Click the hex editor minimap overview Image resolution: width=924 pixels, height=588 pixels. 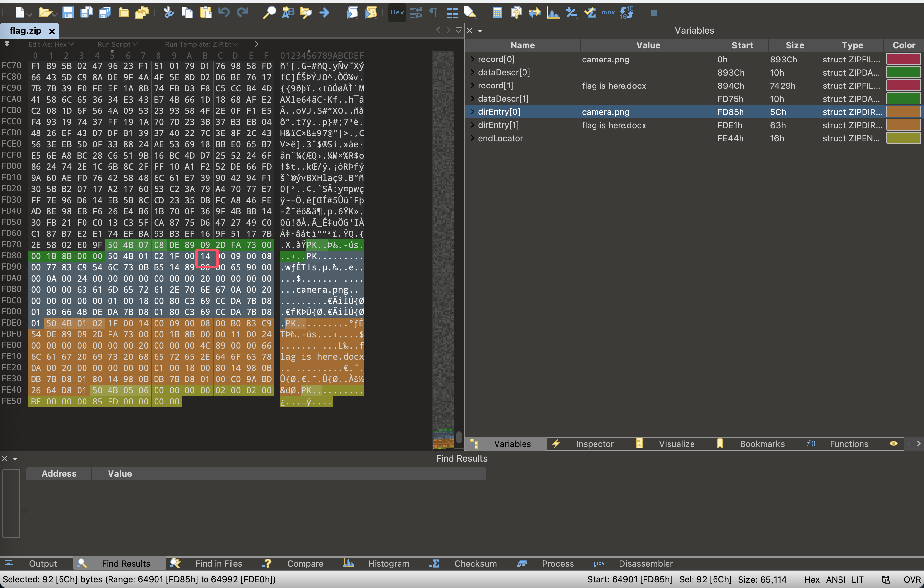click(x=443, y=250)
